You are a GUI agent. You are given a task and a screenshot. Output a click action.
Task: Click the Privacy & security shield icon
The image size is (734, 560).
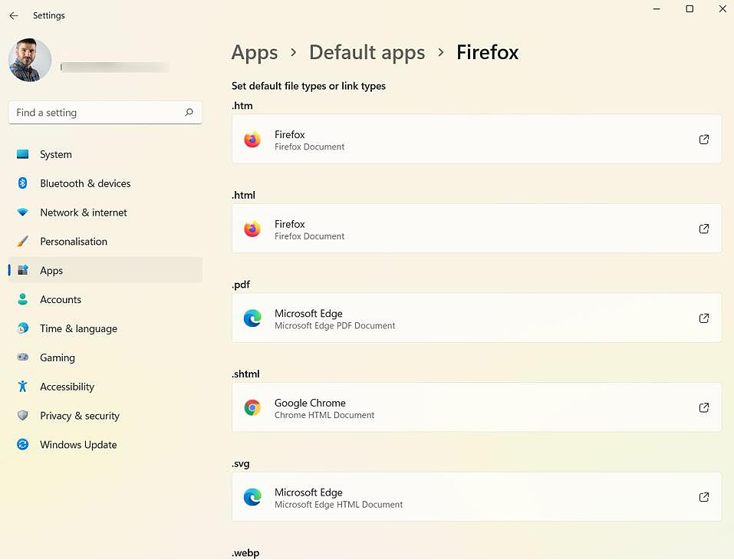pos(22,415)
